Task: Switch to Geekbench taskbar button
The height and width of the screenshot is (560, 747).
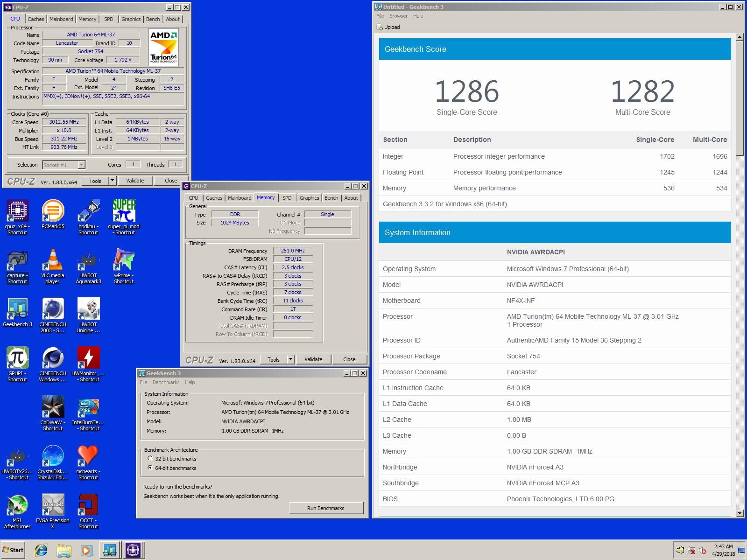Action: [x=110, y=550]
